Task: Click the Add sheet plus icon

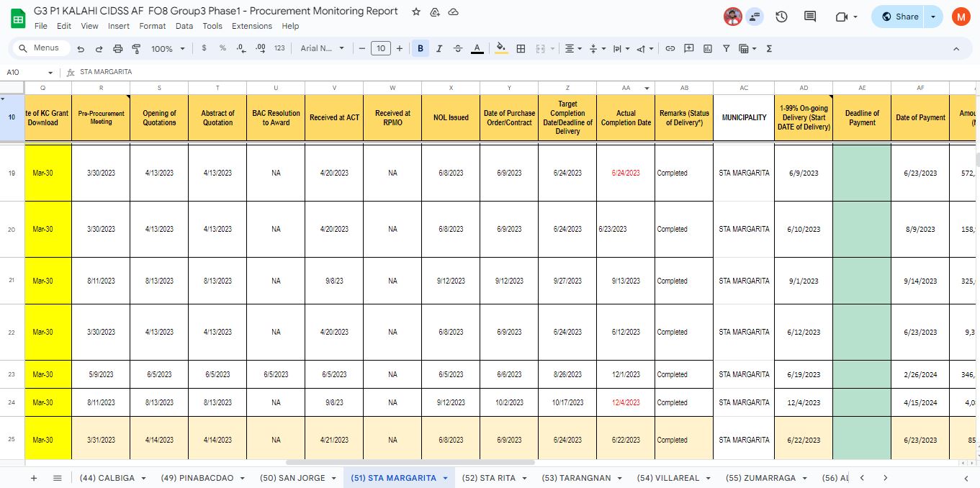Action: point(33,478)
